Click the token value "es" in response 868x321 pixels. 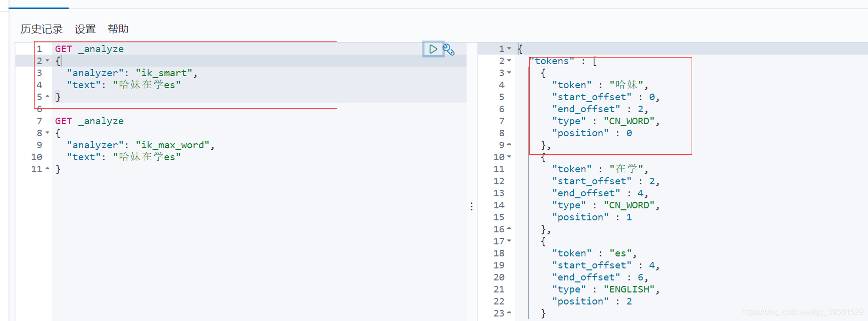coord(620,253)
